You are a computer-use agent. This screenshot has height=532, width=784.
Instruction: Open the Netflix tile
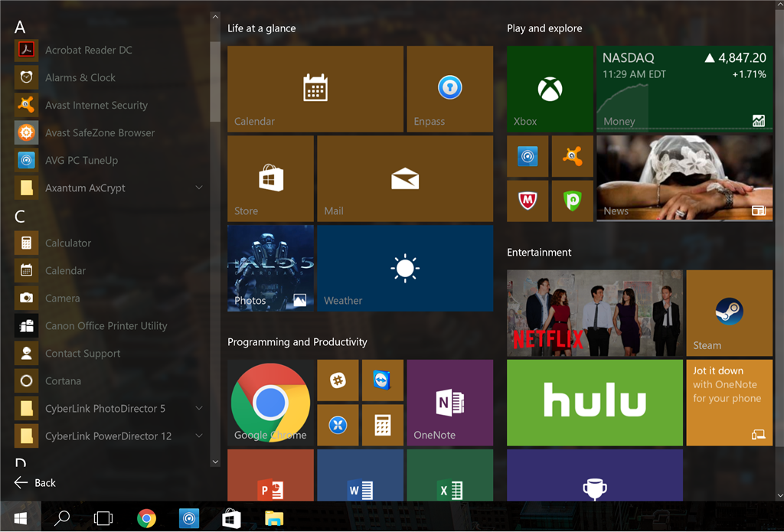click(x=595, y=313)
